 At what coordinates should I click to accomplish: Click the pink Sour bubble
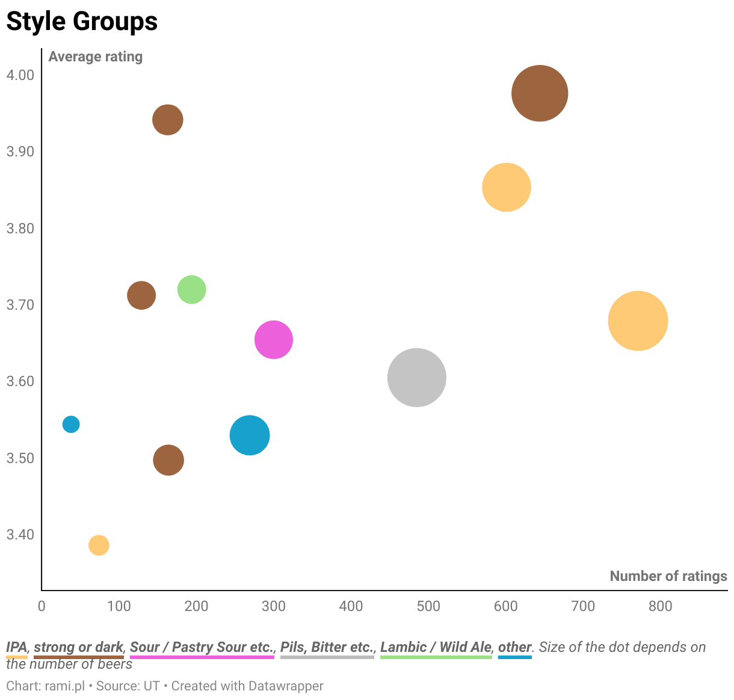274,340
